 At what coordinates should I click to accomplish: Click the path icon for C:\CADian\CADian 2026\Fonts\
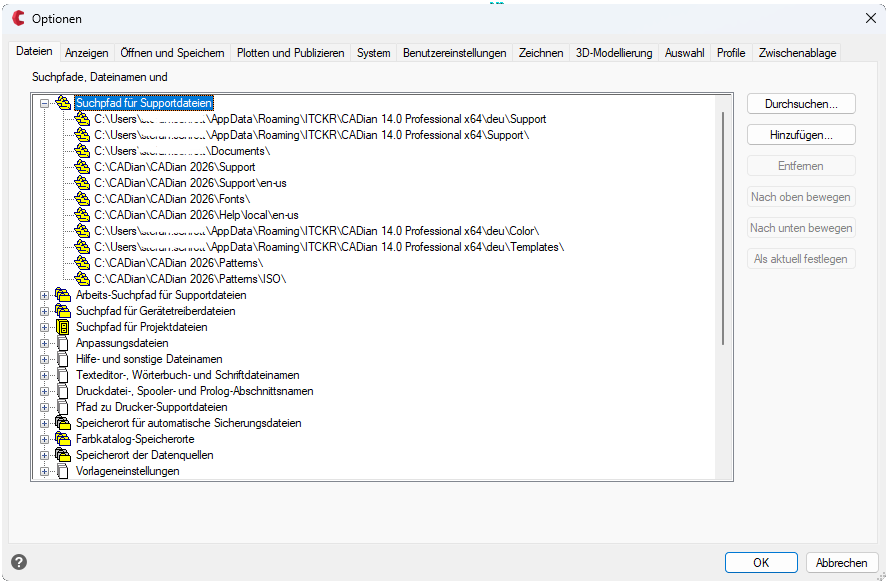82,199
